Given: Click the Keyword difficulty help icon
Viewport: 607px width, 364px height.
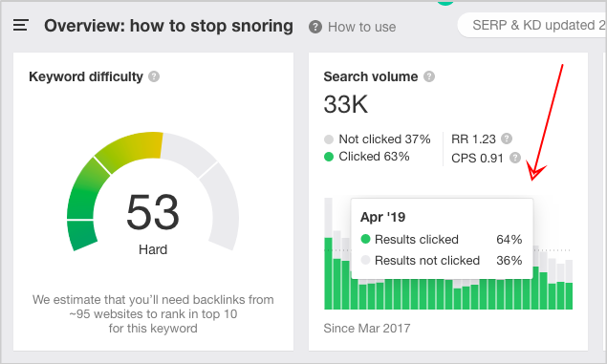Looking at the screenshot, I should click(154, 76).
